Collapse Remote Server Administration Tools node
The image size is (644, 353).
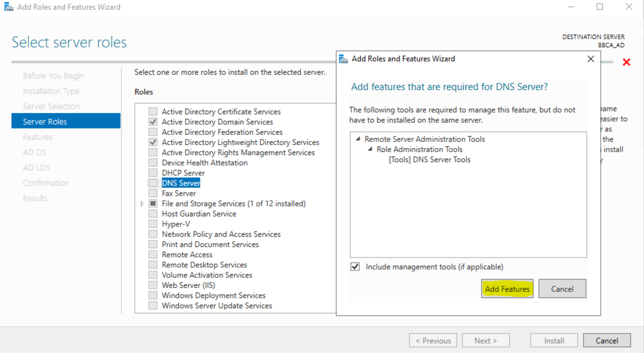(358, 139)
